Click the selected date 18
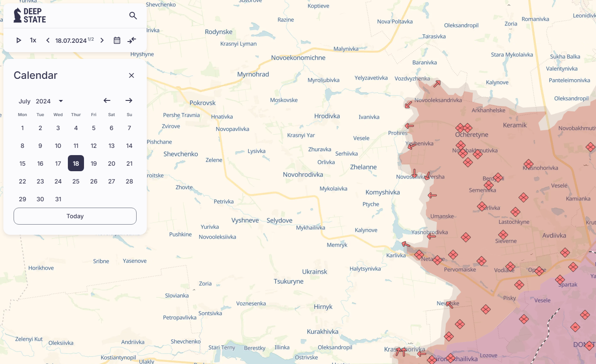This screenshot has height=364, width=596. 76,164
